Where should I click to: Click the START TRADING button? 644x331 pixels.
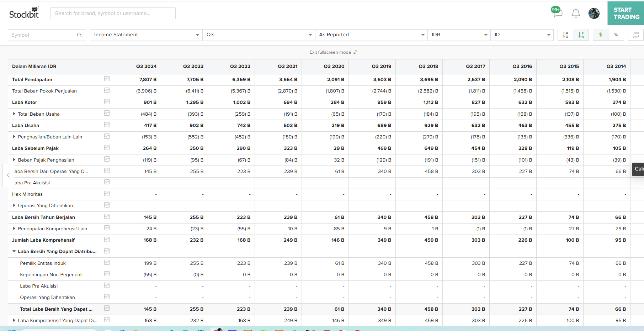click(x=626, y=14)
